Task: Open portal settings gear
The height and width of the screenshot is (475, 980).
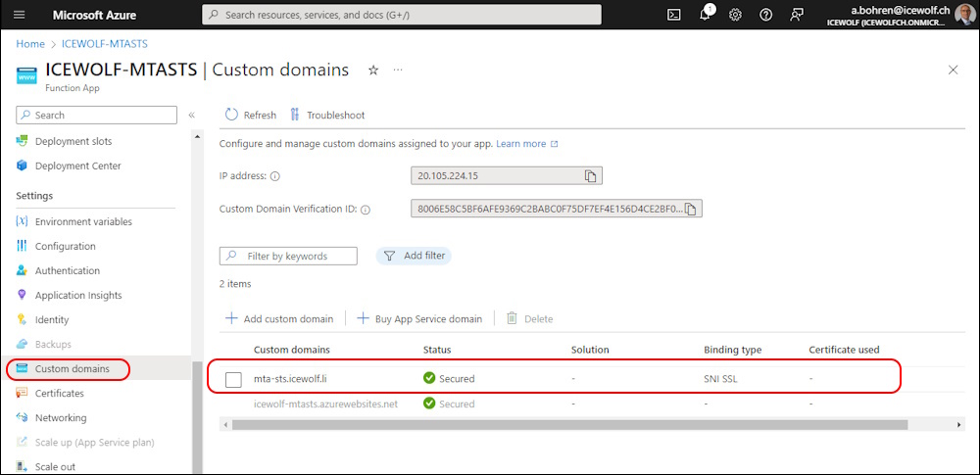Action: click(735, 15)
